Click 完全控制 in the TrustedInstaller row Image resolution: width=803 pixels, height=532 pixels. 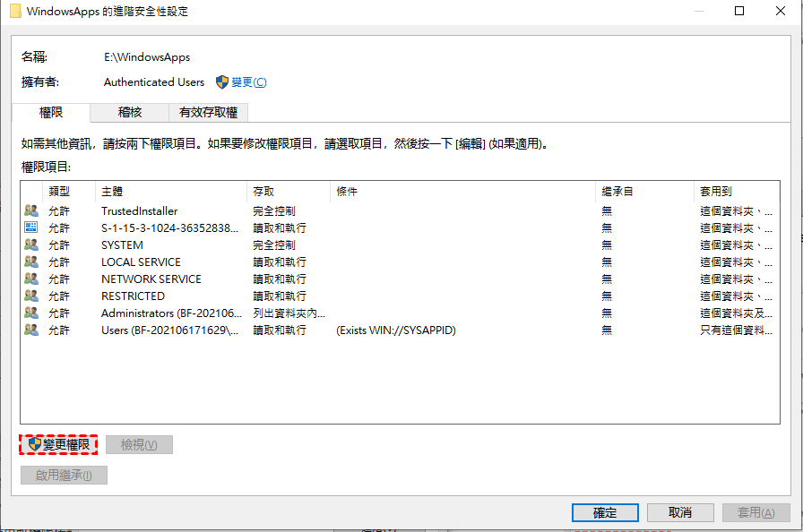pos(274,210)
